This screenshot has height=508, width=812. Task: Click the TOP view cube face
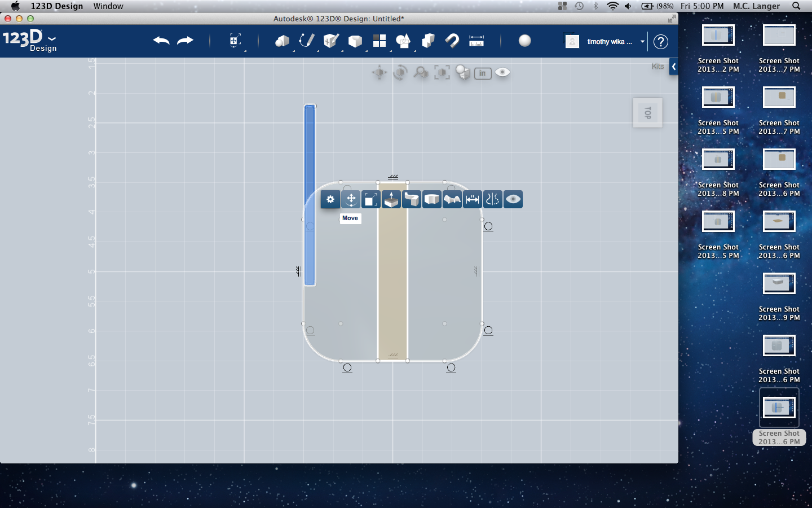[648, 113]
